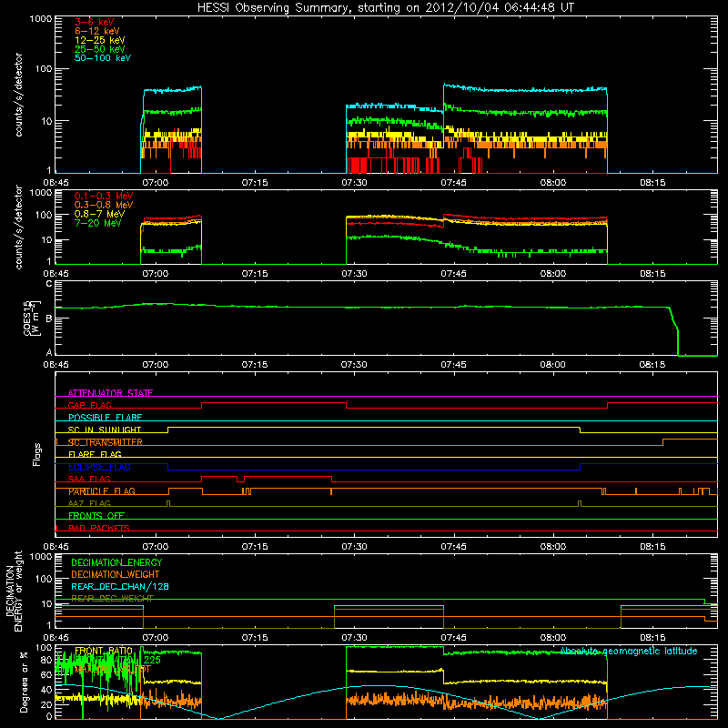This screenshot has width=728, height=728.
Task: Click the counts/s/detector axis title of top panel
Action: [18, 95]
